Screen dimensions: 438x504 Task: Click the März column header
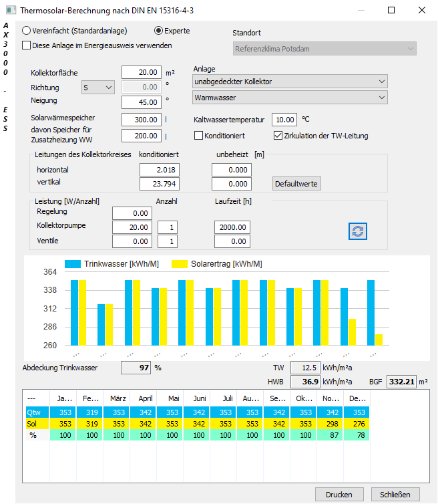[x=117, y=398]
